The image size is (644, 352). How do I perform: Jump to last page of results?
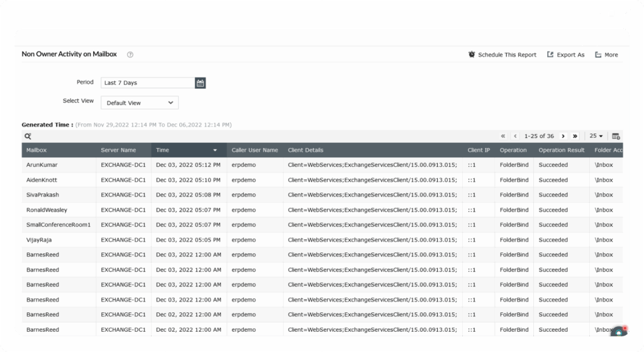click(x=575, y=136)
